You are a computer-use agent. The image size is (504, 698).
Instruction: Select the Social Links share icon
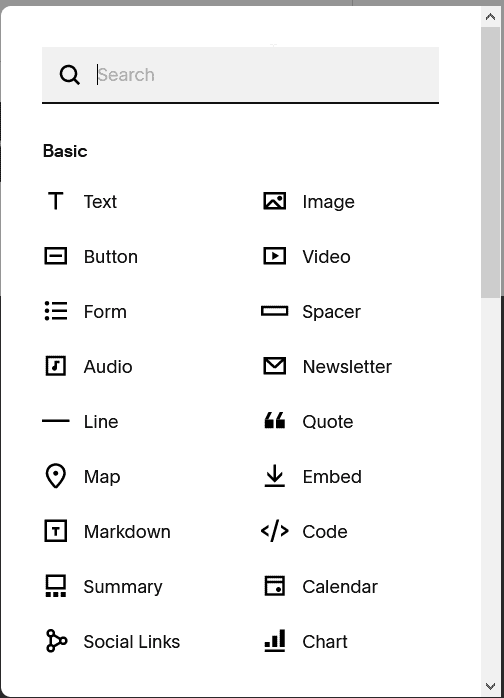[56, 641]
